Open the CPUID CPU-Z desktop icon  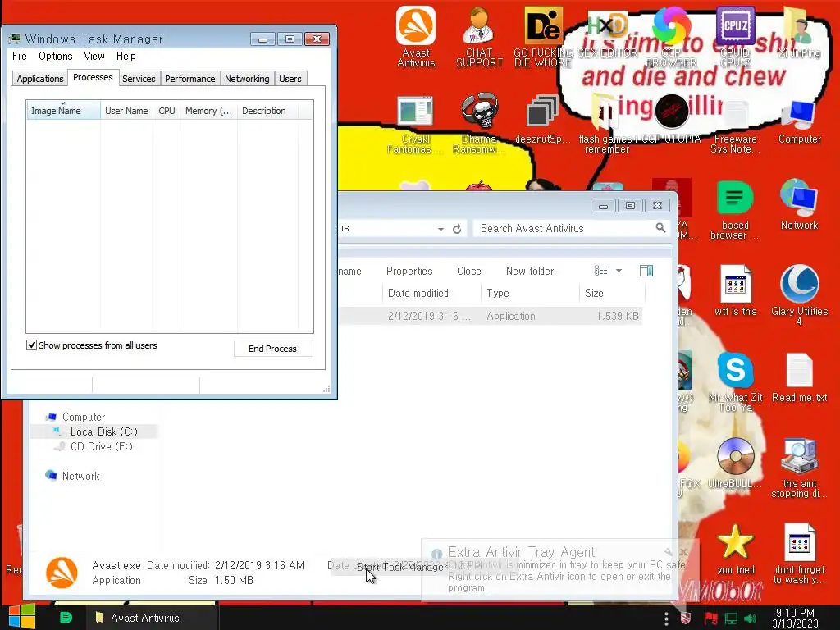pyautogui.click(x=735, y=36)
